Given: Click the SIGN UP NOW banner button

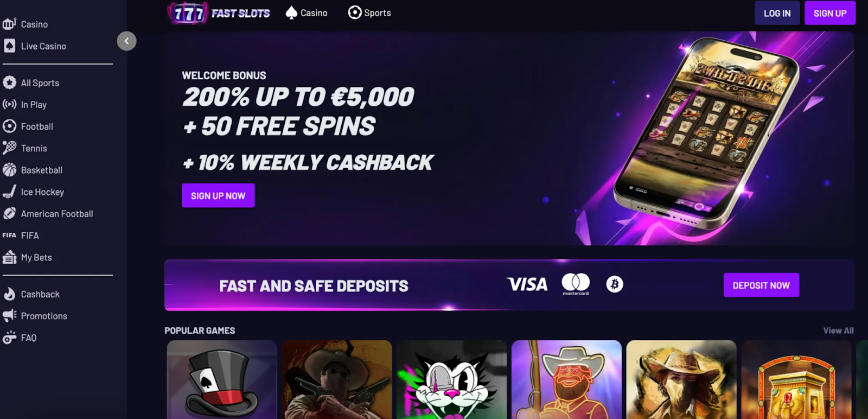Looking at the screenshot, I should click(x=218, y=195).
